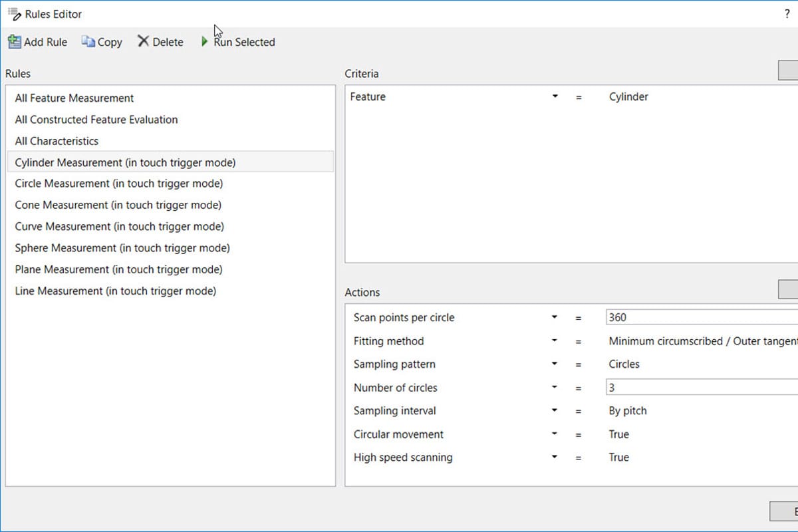Click the Rules Editor title icon
This screenshot has width=798, height=532.
pyautogui.click(x=14, y=13)
